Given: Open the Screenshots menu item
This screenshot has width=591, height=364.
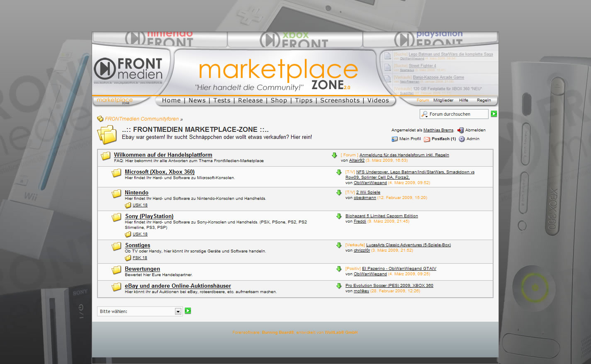Looking at the screenshot, I should (x=340, y=100).
